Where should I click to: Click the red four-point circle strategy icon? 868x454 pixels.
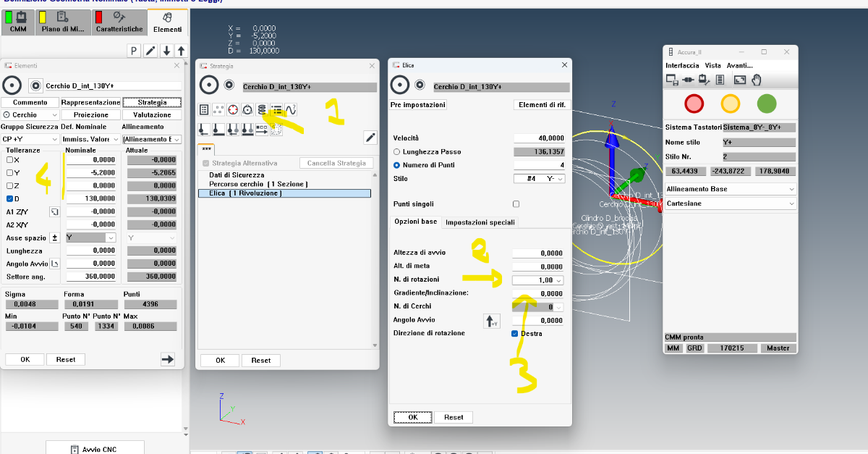coord(233,110)
